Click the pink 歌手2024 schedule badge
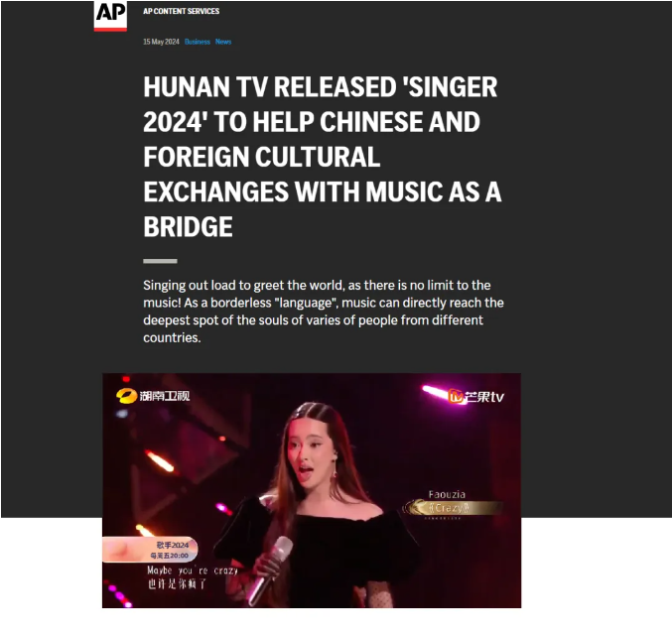Image resolution: width=672 pixels, height=636 pixels. pyautogui.click(x=150, y=550)
